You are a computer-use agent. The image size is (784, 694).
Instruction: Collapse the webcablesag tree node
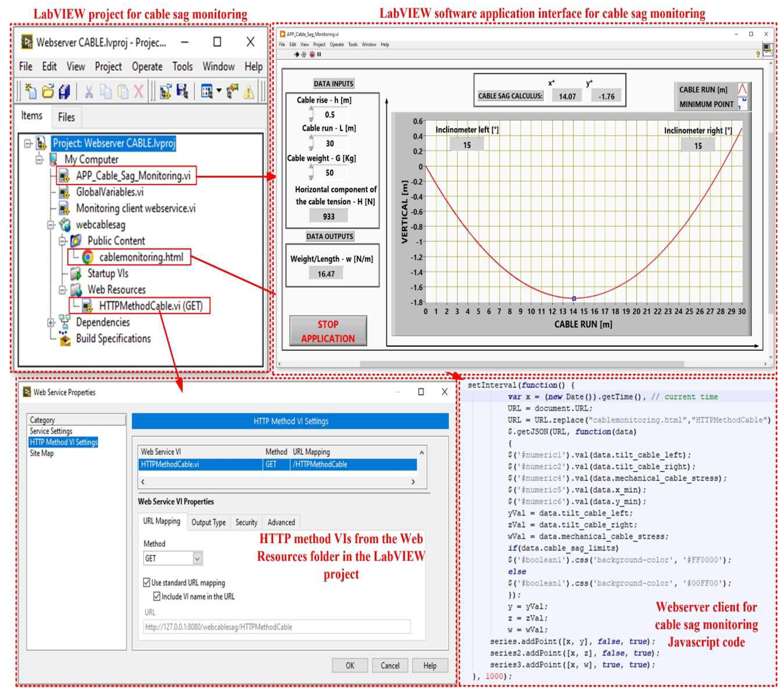click(51, 225)
